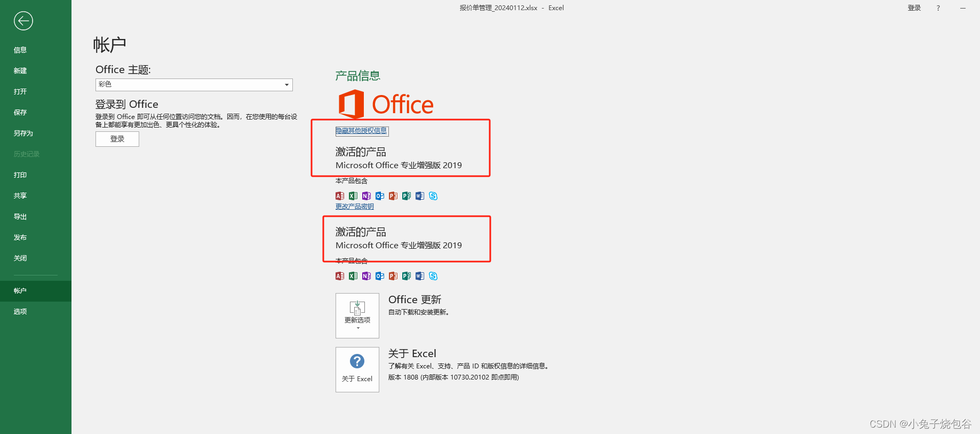This screenshot has width=980, height=434.
Task: Click the Outlook icon in second product row
Action: tap(380, 276)
